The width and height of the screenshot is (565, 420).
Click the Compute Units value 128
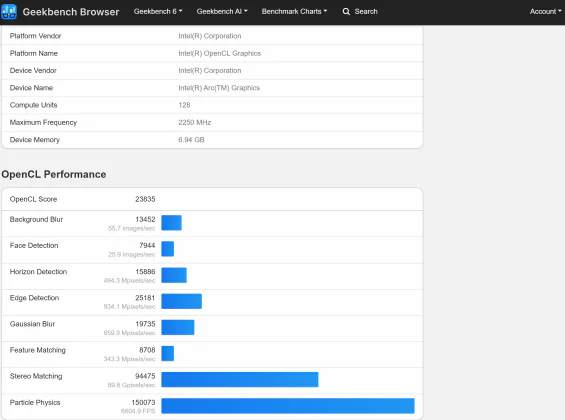[x=184, y=105]
